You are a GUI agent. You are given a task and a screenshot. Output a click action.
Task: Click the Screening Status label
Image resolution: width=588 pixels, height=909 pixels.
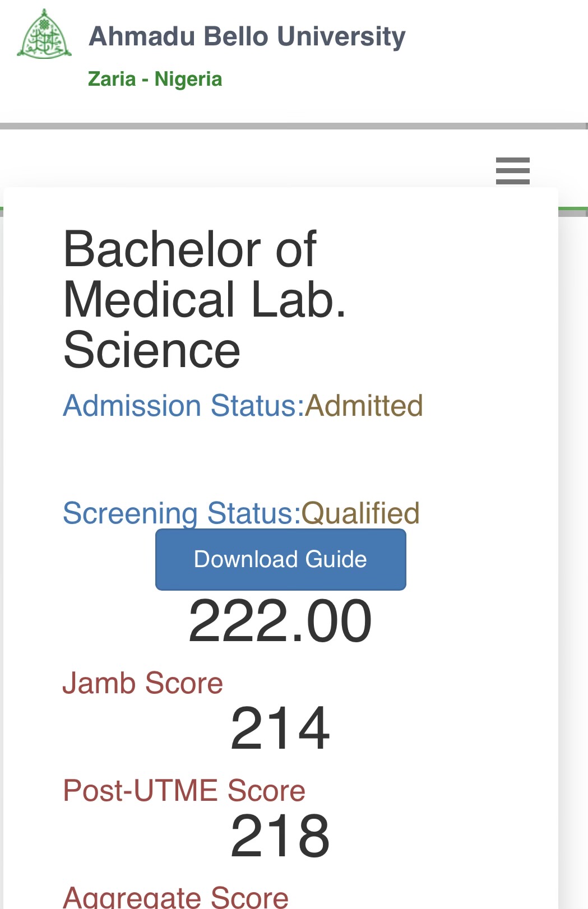182,513
